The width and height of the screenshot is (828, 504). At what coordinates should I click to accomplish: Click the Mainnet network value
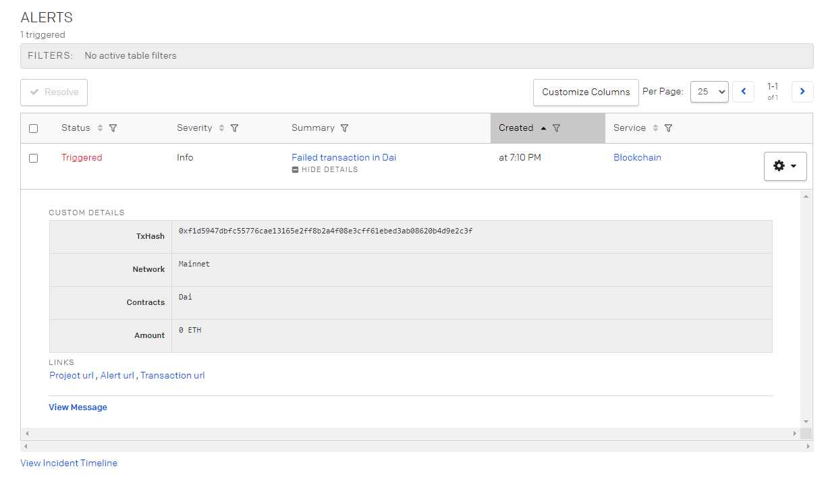coord(194,264)
